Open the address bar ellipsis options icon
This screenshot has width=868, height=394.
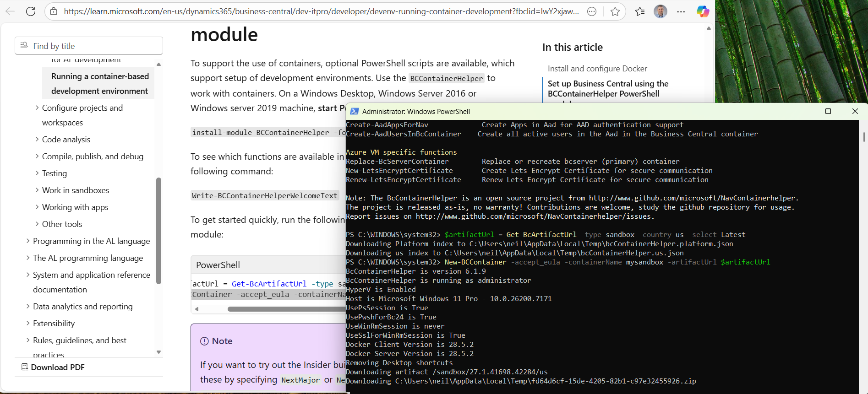coord(592,11)
